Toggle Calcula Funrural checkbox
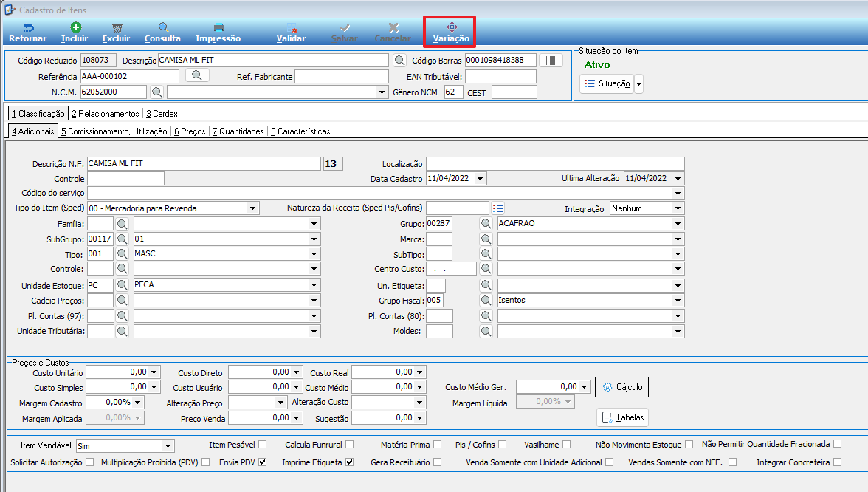The width and height of the screenshot is (868, 492). coord(349,445)
